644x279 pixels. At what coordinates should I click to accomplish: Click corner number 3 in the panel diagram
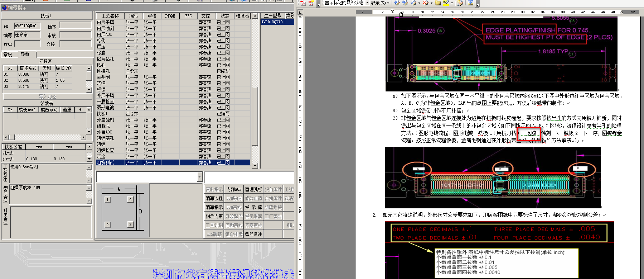point(130,224)
